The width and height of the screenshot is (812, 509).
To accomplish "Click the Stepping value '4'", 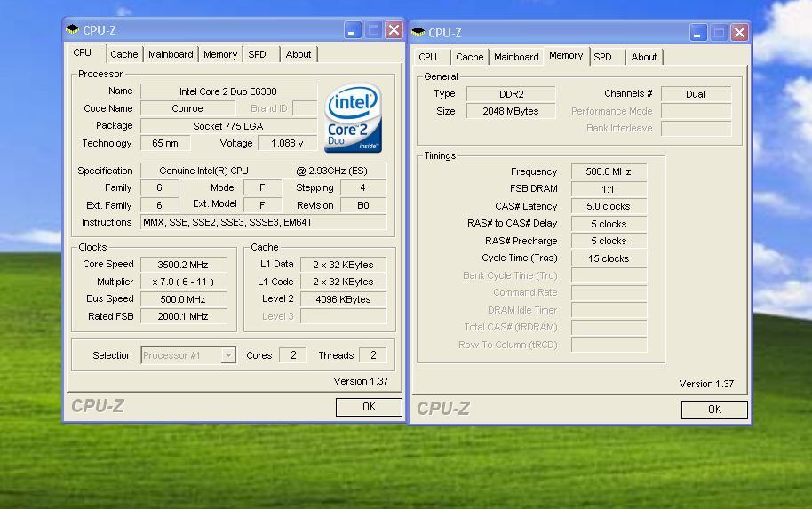I will coord(363,188).
